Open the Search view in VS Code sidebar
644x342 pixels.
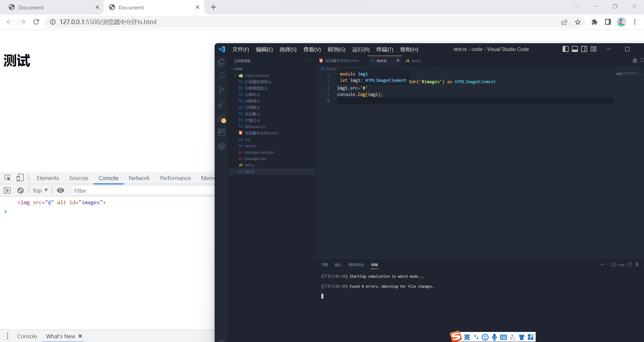pyautogui.click(x=221, y=76)
